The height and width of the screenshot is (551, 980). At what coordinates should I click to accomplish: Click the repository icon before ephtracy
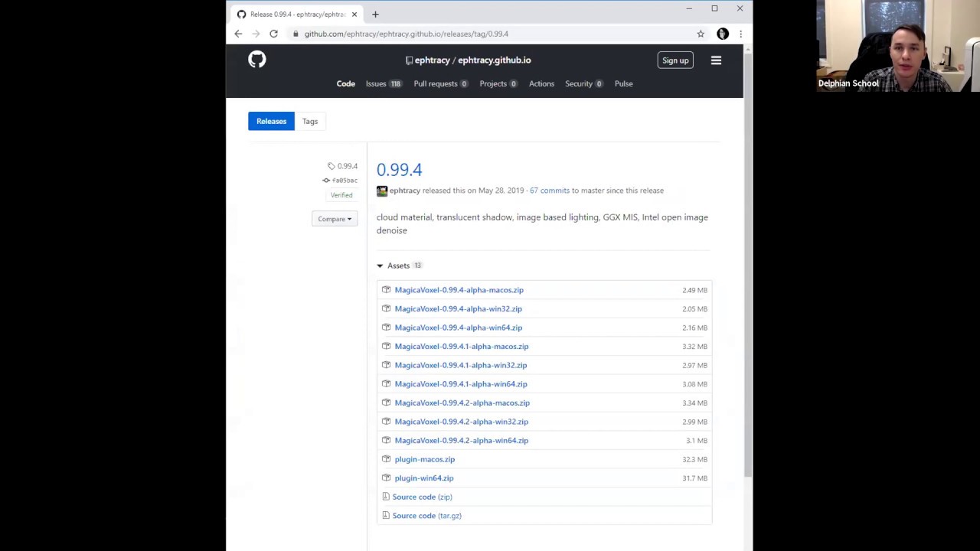point(409,60)
